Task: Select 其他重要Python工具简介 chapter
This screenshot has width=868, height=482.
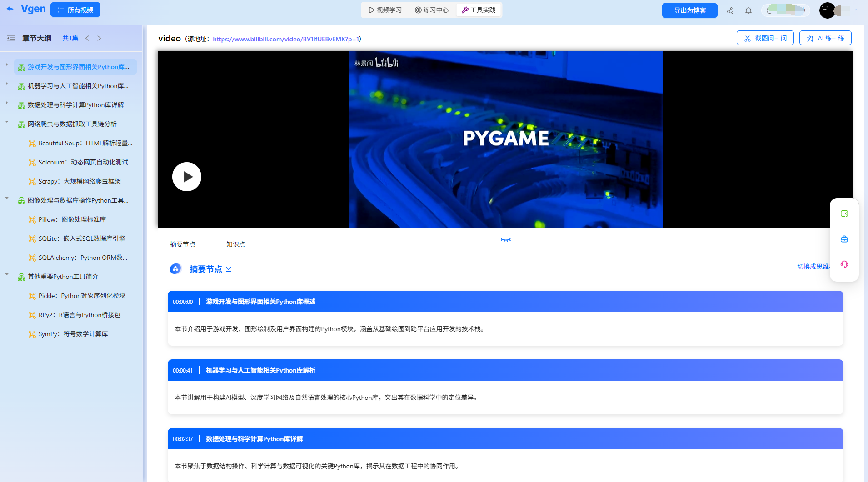Action: click(x=75, y=277)
